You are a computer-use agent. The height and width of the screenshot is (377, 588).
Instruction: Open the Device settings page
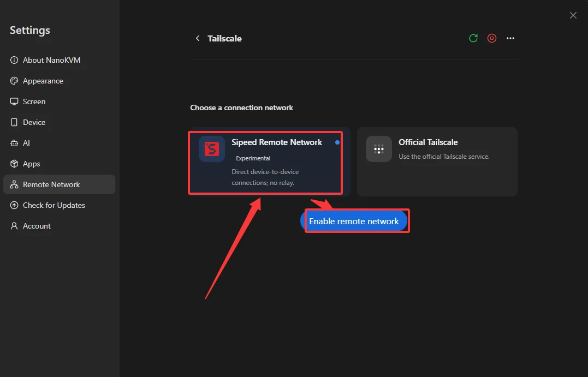(x=60, y=122)
